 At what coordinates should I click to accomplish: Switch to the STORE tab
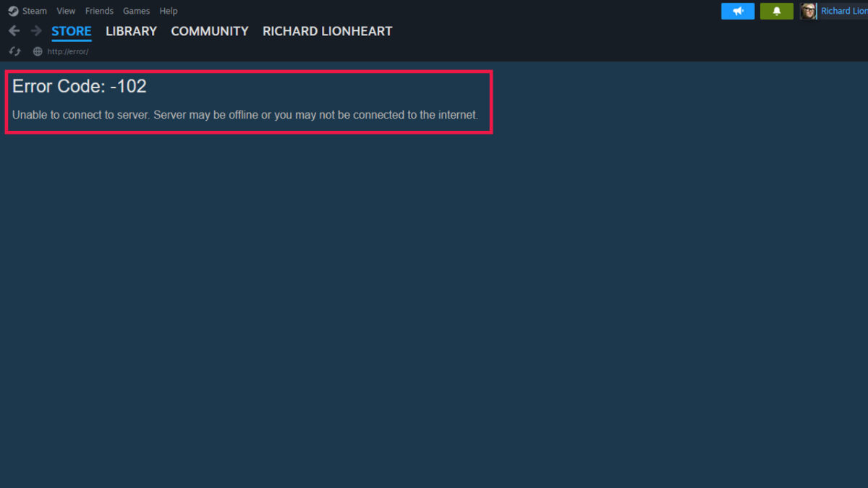pyautogui.click(x=72, y=31)
